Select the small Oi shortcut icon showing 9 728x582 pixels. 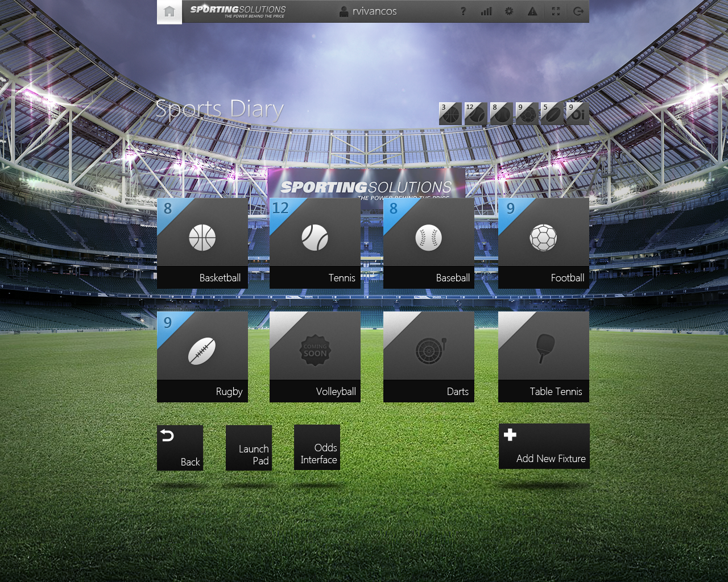pyautogui.click(x=578, y=114)
